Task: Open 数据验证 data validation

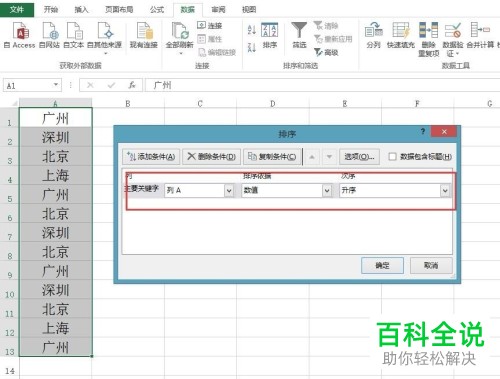Action: [453, 39]
